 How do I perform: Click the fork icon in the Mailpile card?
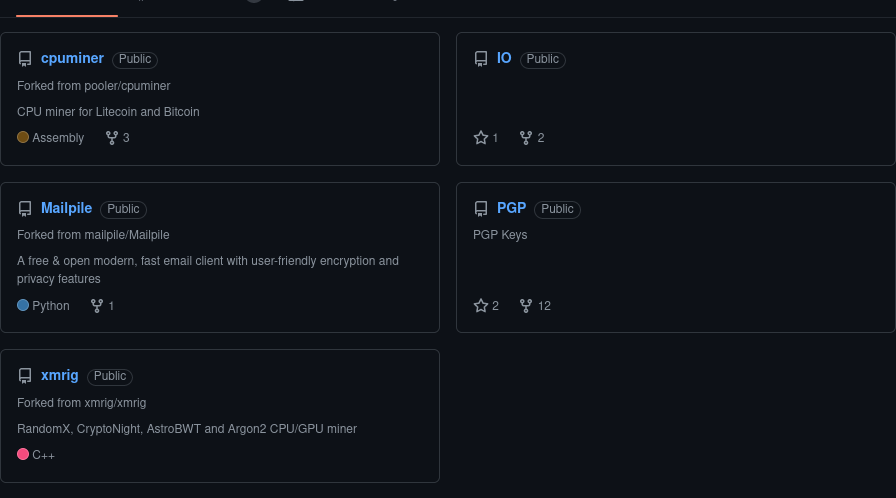pos(97,305)
